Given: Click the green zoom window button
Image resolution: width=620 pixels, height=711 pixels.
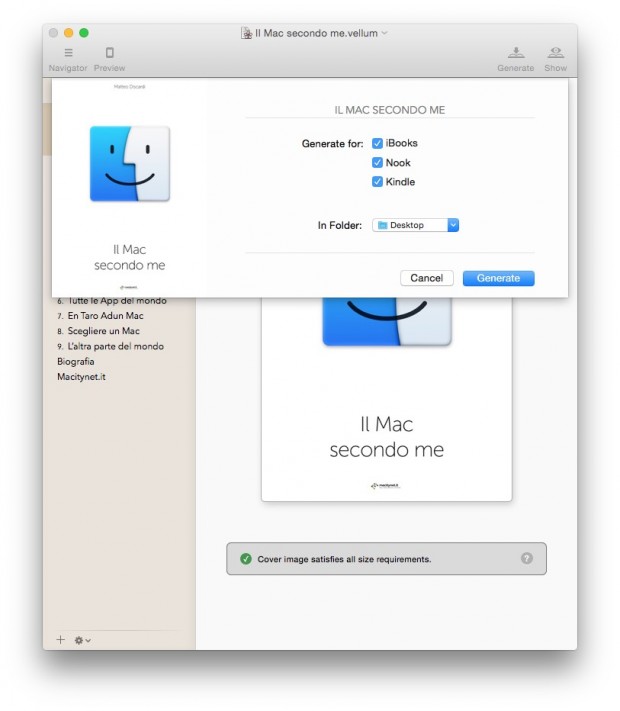Looking at the screenshot, I should [x=84, y=33].
